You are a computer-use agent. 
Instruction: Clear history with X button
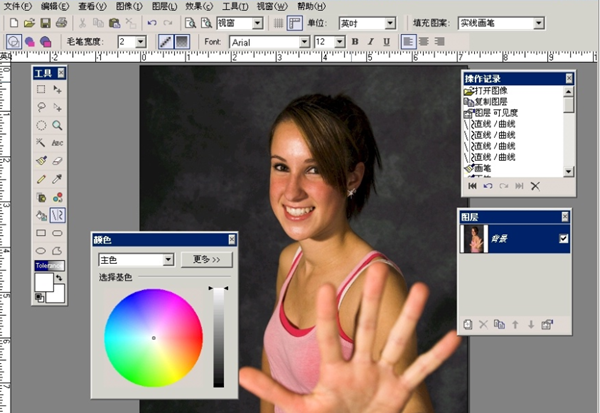click(x=535, y=186)
